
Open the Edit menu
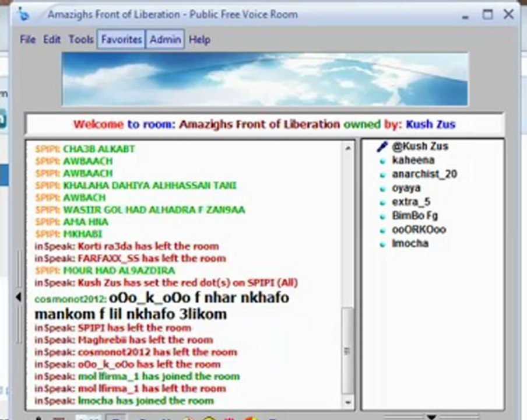52,39
